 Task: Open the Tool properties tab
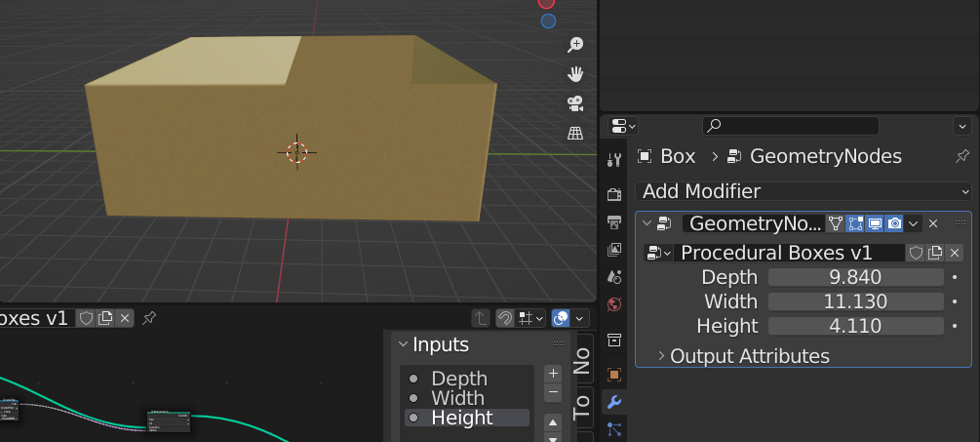coord(614,159)
